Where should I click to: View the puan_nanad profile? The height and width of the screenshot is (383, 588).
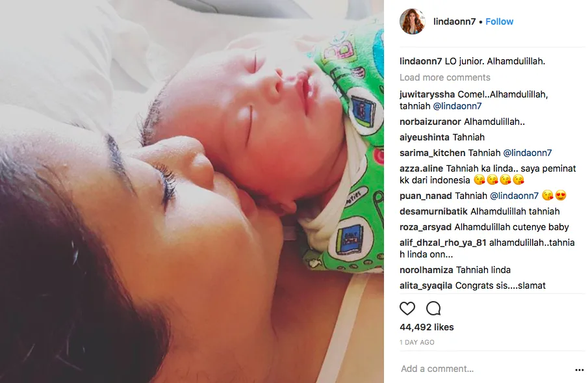[424, 196]
